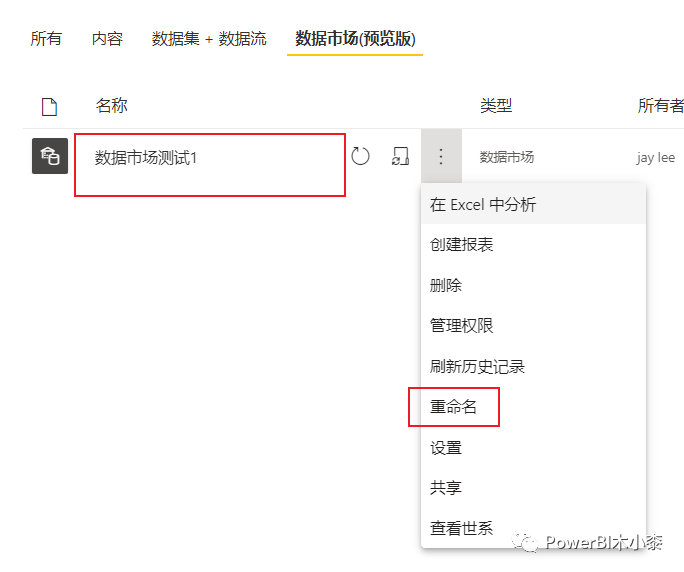Open the 数据市场测试1 item
684x572 pixels.
pos(146,158)
